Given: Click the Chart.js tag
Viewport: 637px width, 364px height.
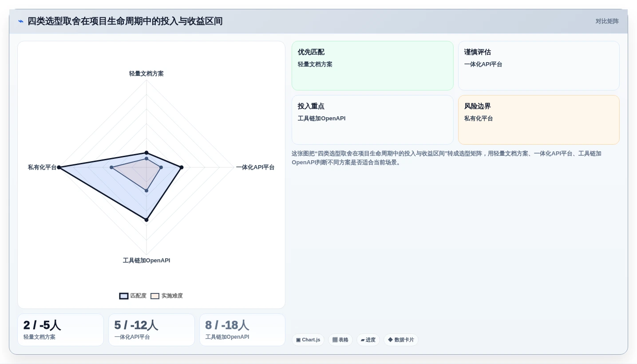Looking at the screenshot, I should 308,340.
